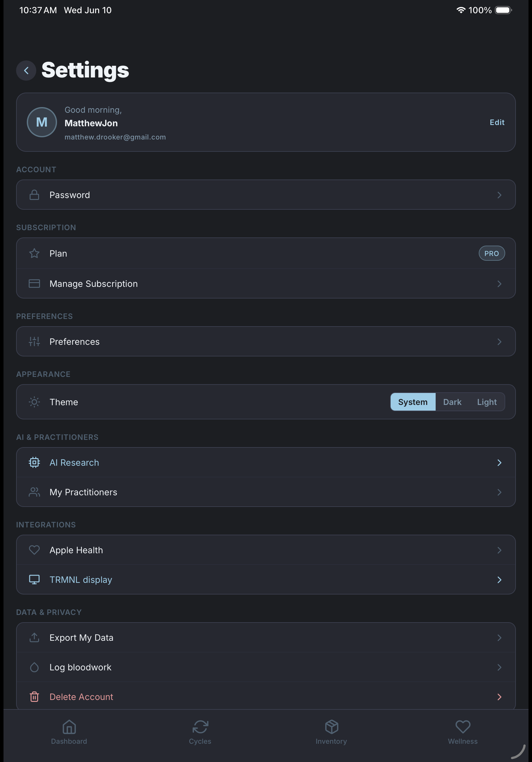The image size is (532, 762).
Task: Click the Preferences row label
Action: coord(74,341)
